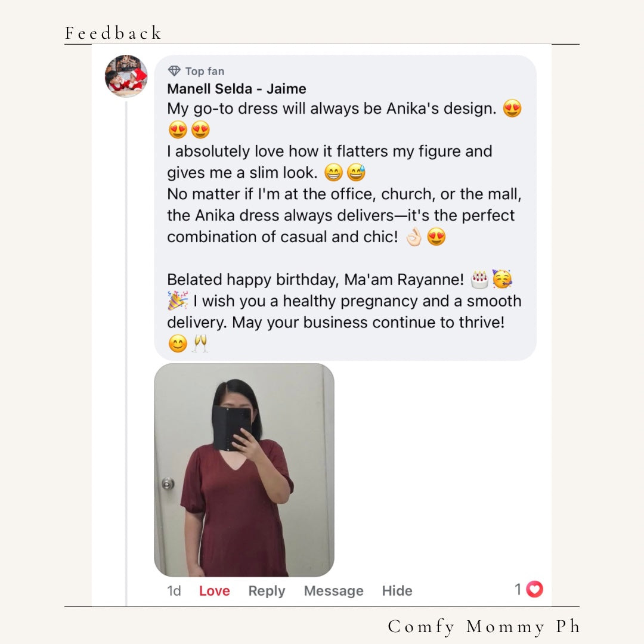Viewport: 644px width, 644px height.
Task: Open the mirror selfie photo attachment
Action: click(x=244, y=470)
